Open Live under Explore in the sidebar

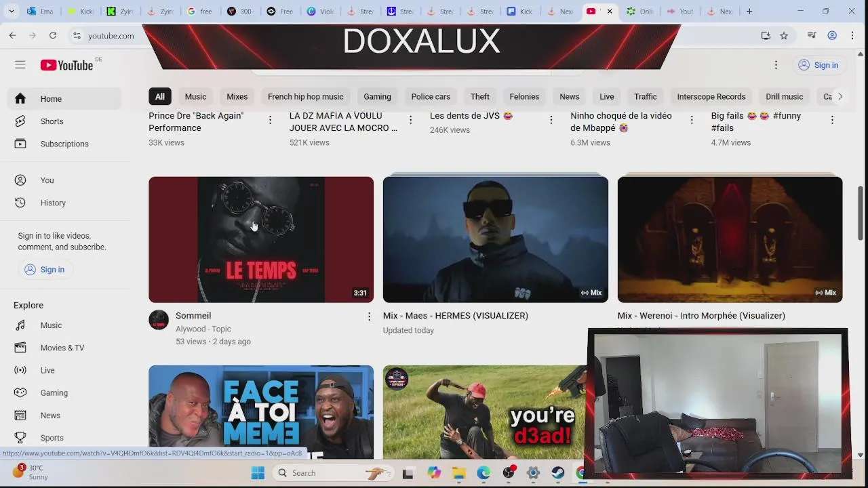66,370
